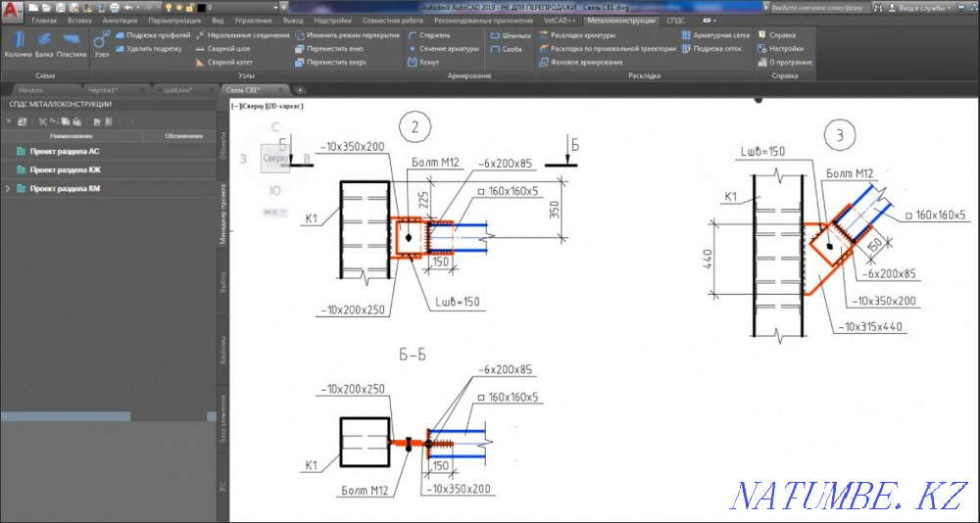Expand the Проект раздела КМ tree node
The width and height of the screenshot is (980, 523).
(8, 187)
